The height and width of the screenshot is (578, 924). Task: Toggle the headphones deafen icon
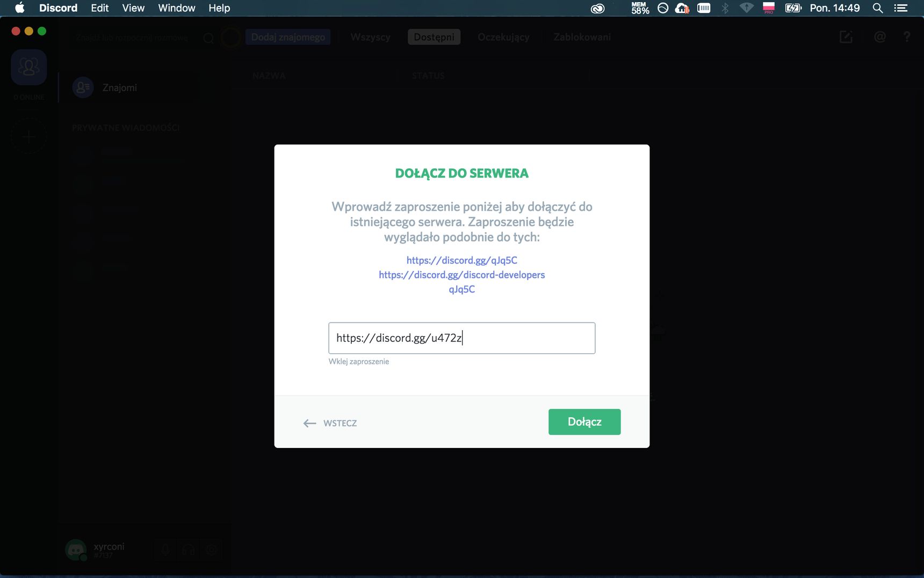pyautogui.click(x=189, y=550)
